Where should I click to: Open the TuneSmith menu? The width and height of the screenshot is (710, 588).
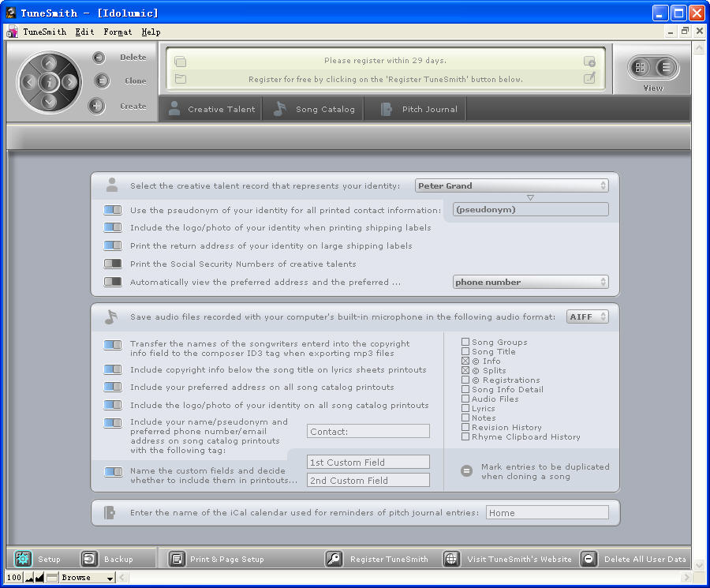(44, 32)
